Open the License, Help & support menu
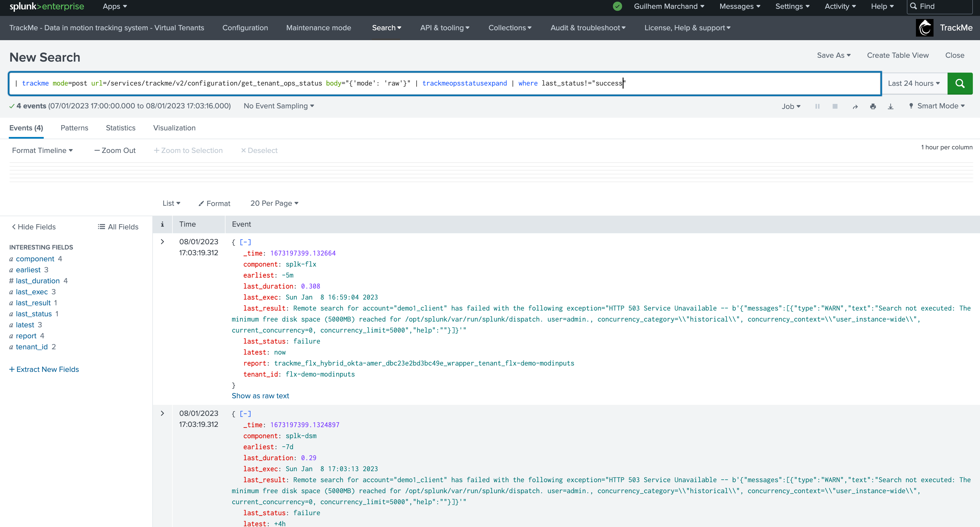Screen dimensions: 980x527 687,28
